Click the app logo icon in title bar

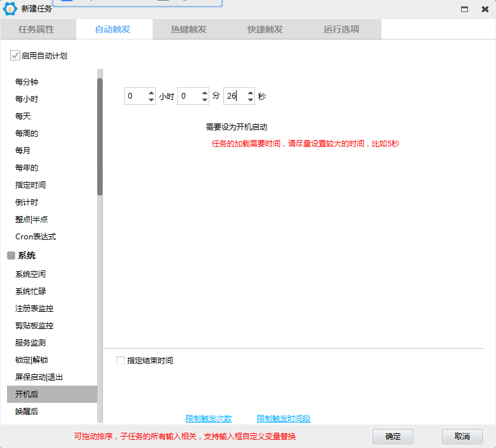point(10,9)
